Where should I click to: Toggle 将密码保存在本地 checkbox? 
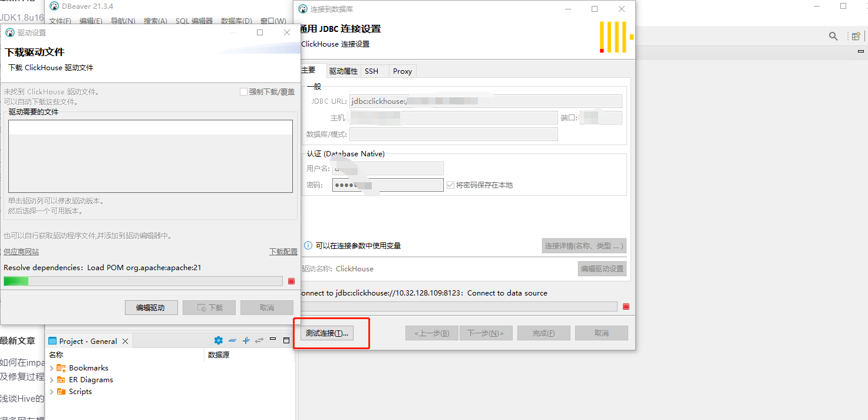(x=451, y=185)
